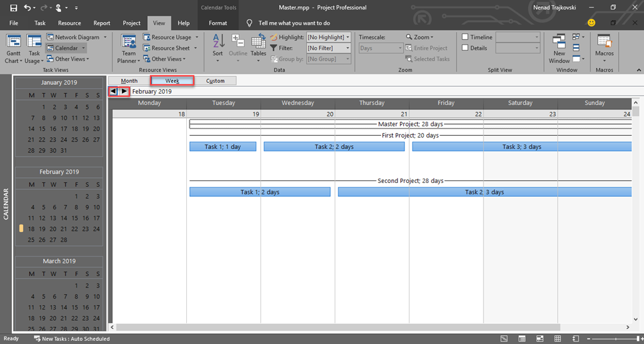Click the Month button
The width and height of the screenshot is (644, 344).
click(x=129, y=80)
